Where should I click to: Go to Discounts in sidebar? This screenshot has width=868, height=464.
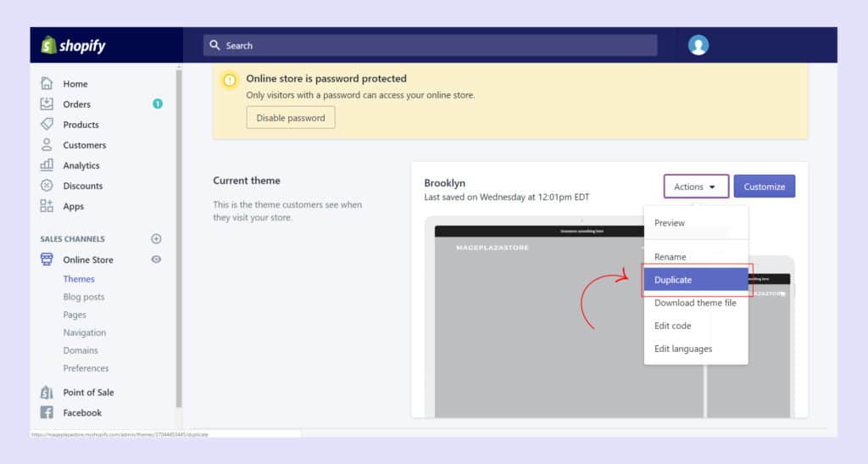[x=82, y=186]
